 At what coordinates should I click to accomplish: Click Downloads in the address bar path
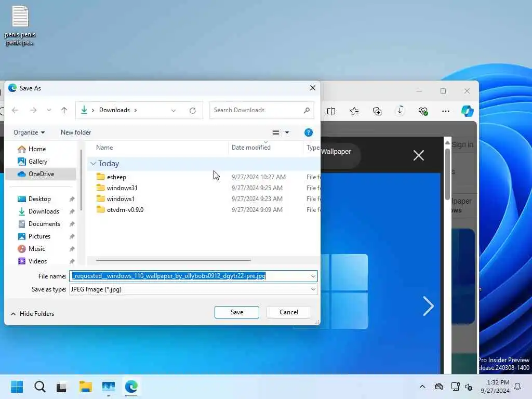[x=114, y=110]
